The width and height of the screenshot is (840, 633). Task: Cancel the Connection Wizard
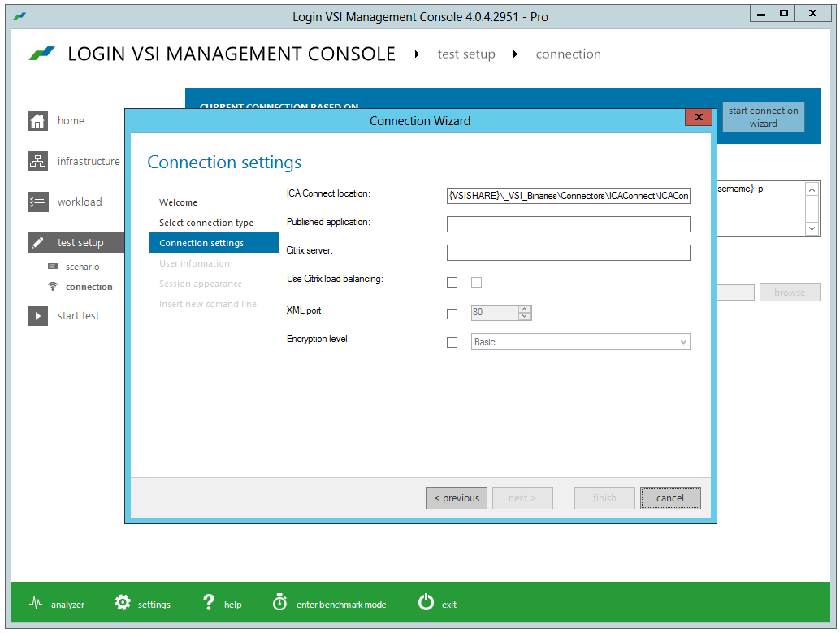click(670, 498)
